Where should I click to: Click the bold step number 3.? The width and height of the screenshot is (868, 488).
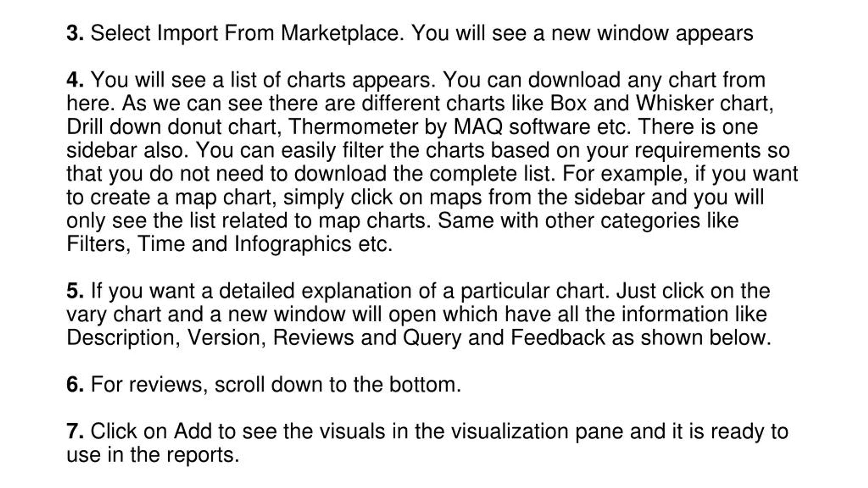[x=75, y=33]
